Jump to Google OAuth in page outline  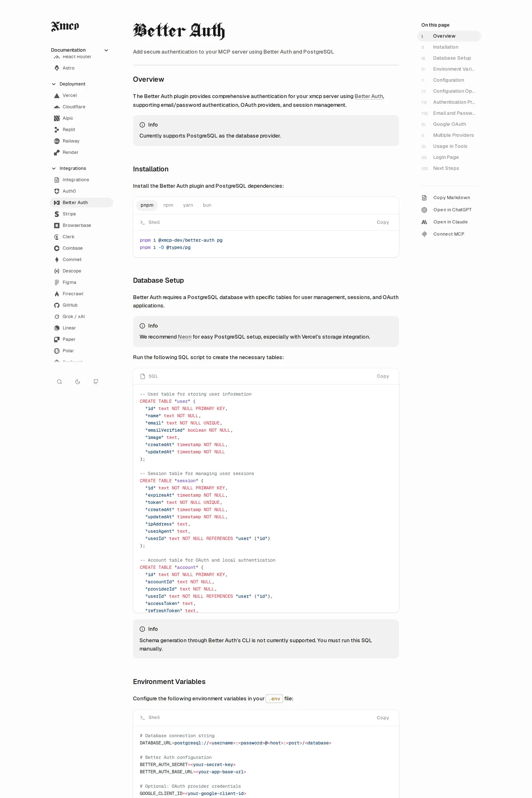pyautogui.click(x=450, y=124)
